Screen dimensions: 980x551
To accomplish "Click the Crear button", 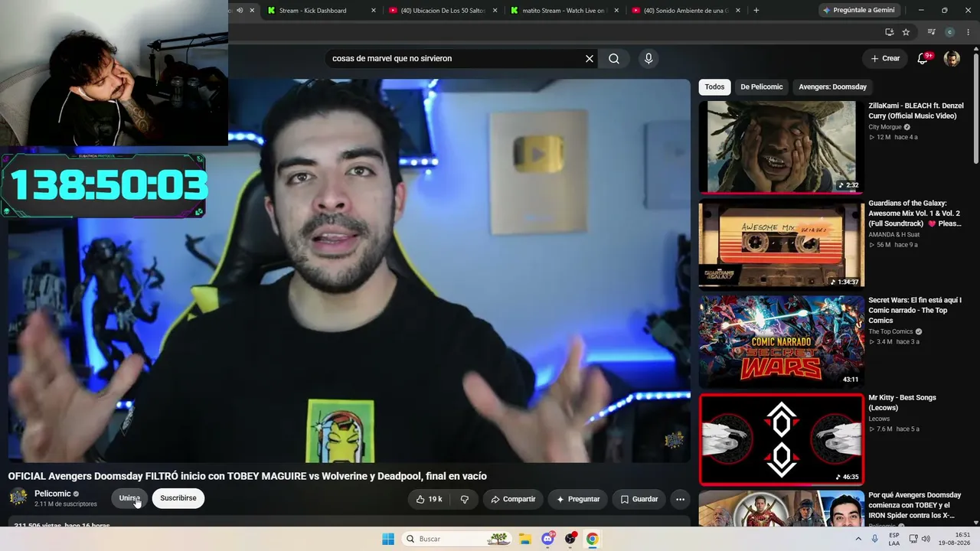I will coord(885,58).
